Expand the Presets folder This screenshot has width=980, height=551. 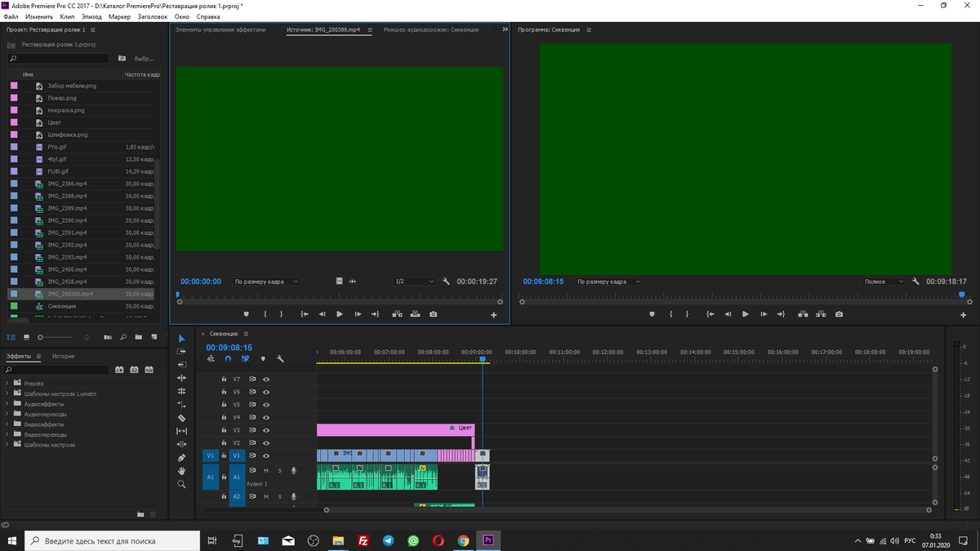click(7, 383)
